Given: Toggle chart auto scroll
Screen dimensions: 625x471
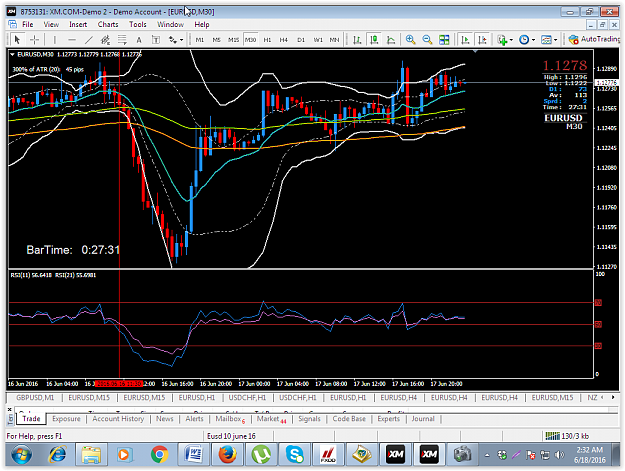Looking at the screenshot, I should [465, 39].
